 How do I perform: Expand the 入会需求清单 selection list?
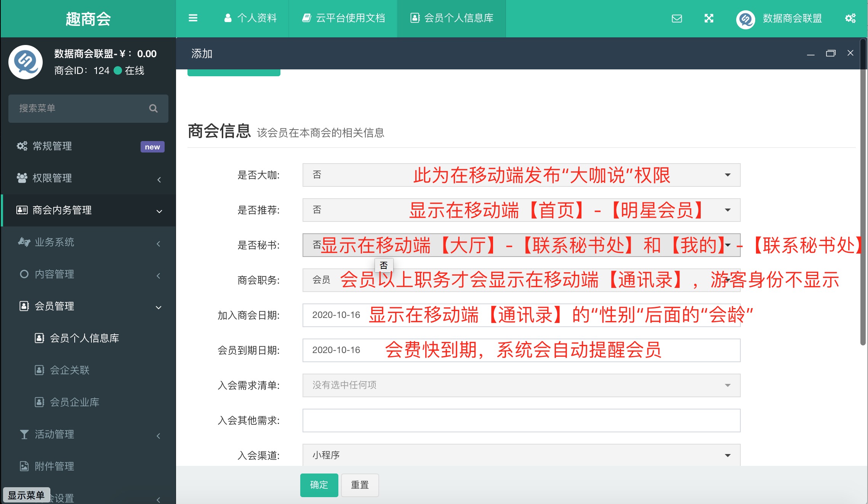(521, 385)
